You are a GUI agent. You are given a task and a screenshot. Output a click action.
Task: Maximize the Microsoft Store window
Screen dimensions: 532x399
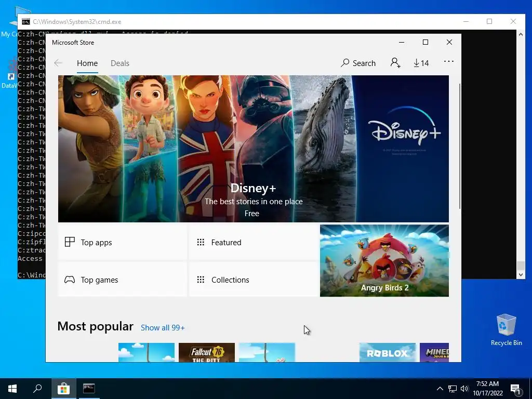tap(425, 42)
